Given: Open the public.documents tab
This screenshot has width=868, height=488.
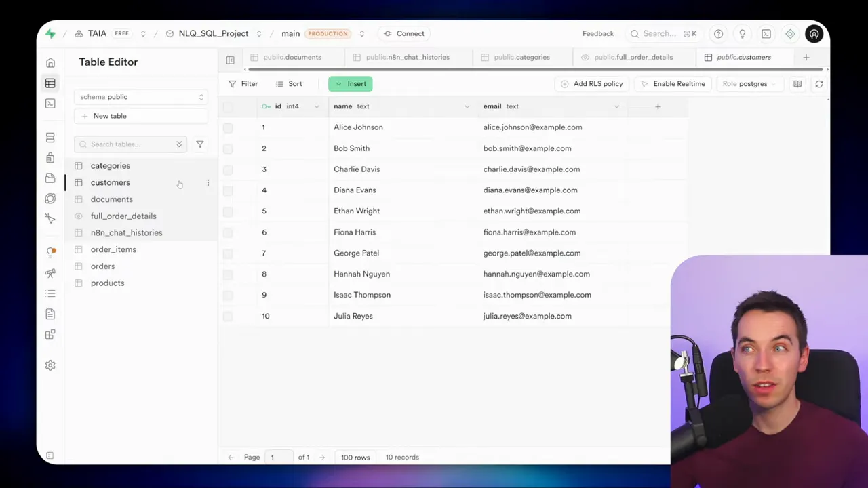Looking at the screenshot, I should pyautogui.click(x=292, y=57).
